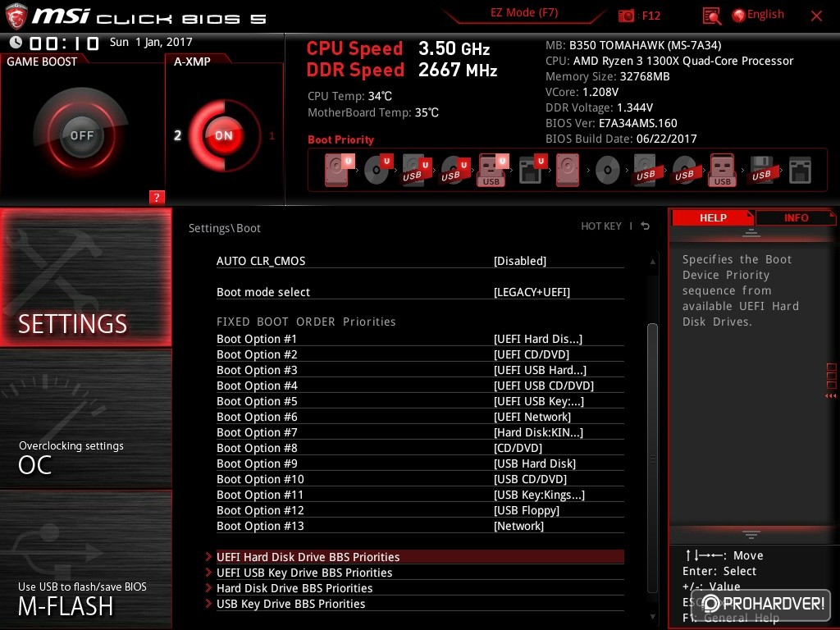This screenshot has height=630, width=840.
Task: Change Boot mode select LEGACY+UEFI value
Action: [532, 292]
